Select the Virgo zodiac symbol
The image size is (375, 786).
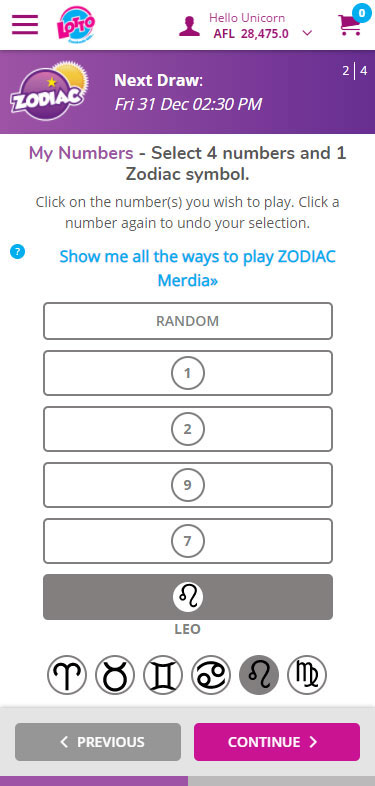(x=307, y=675)
